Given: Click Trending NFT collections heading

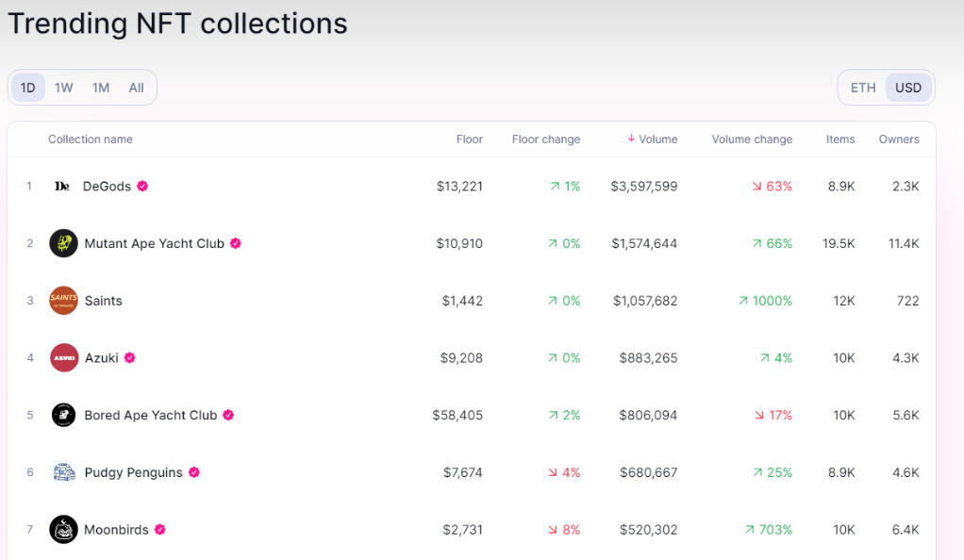Looking at the screenshot, I should (177, 24).
